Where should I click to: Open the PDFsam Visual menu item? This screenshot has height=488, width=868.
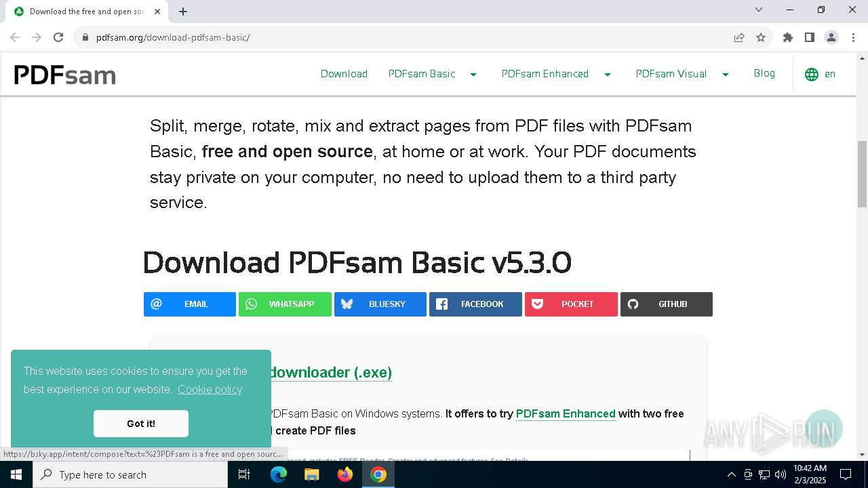[671, 74]
